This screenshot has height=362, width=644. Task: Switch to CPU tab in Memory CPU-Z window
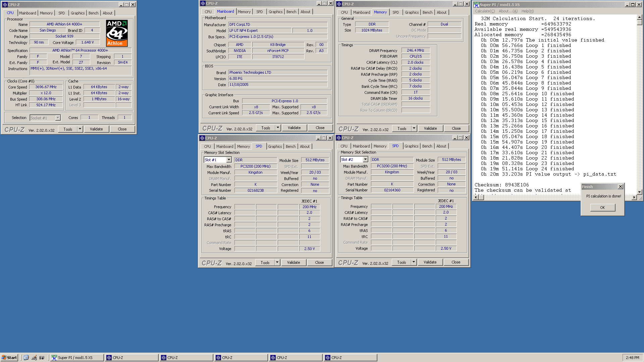point(344,12)
